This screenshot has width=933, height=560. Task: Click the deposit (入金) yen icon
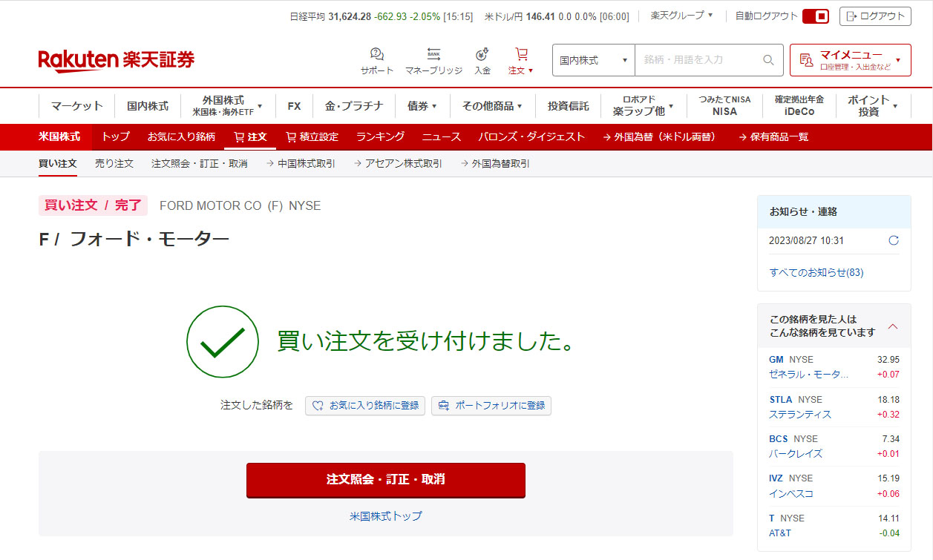pos(482,55)
